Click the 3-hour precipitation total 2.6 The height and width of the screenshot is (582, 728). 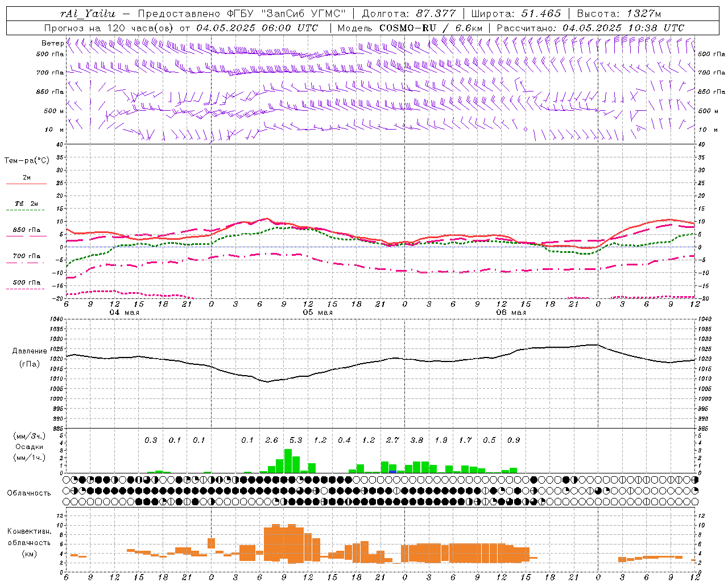[272, 440]
